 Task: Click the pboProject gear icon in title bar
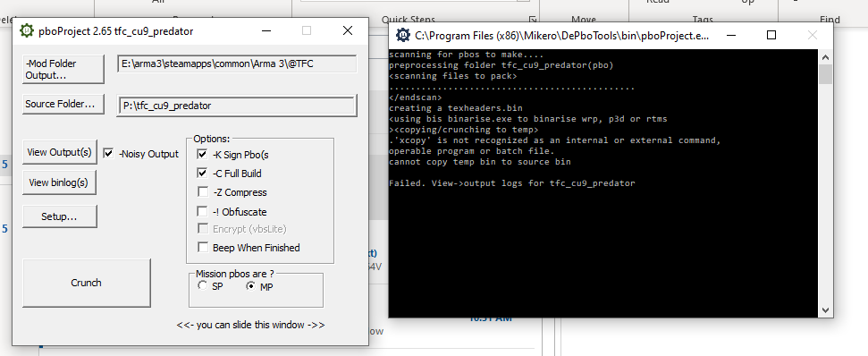click(x=27, y=31)
